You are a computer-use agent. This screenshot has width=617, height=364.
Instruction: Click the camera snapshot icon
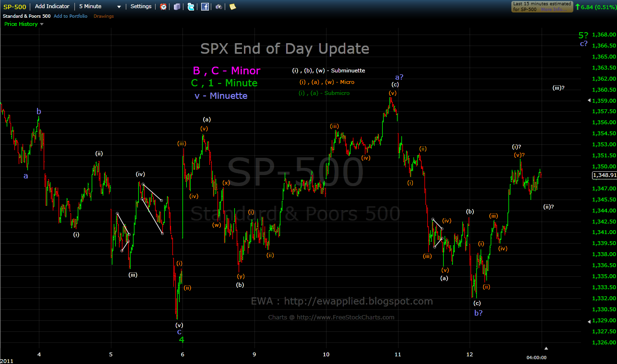point(218,7)
